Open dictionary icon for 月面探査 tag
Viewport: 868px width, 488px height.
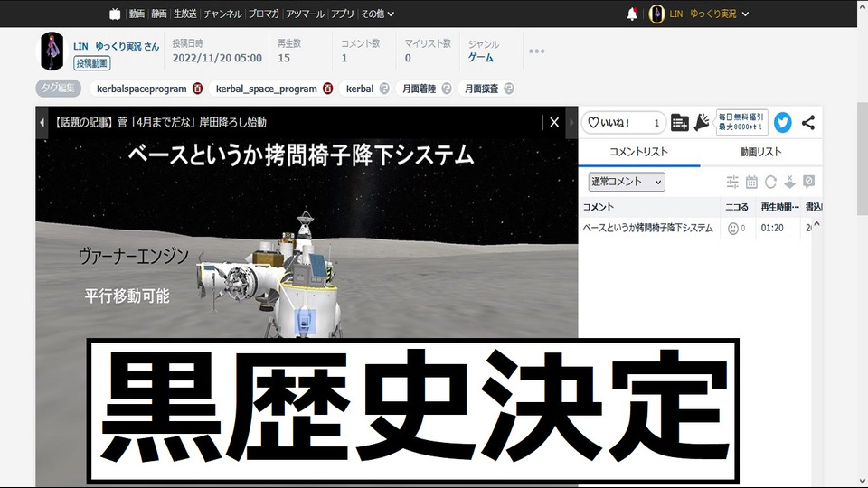(509, 89)
